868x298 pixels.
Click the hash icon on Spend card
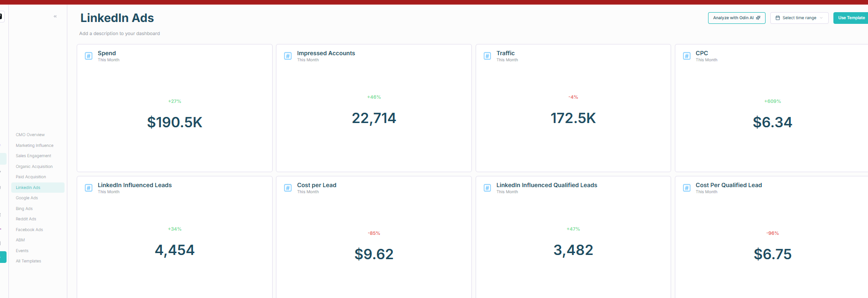[88, 56]
